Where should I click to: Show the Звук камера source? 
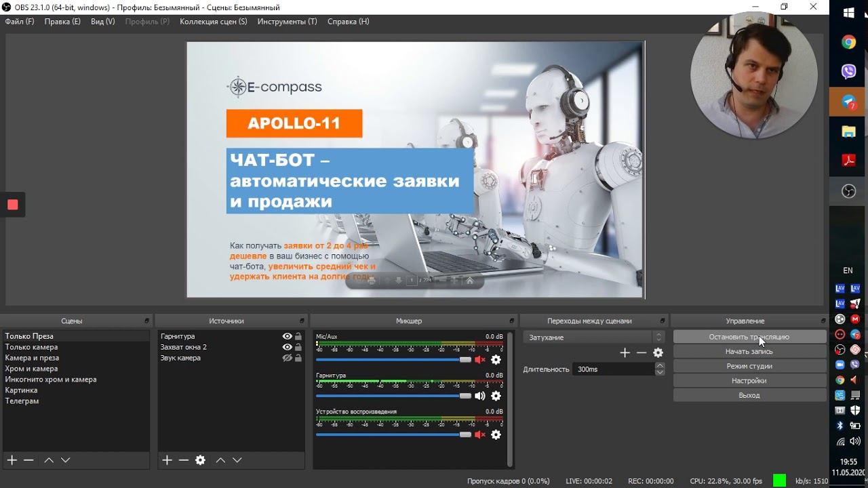[288, 358]
